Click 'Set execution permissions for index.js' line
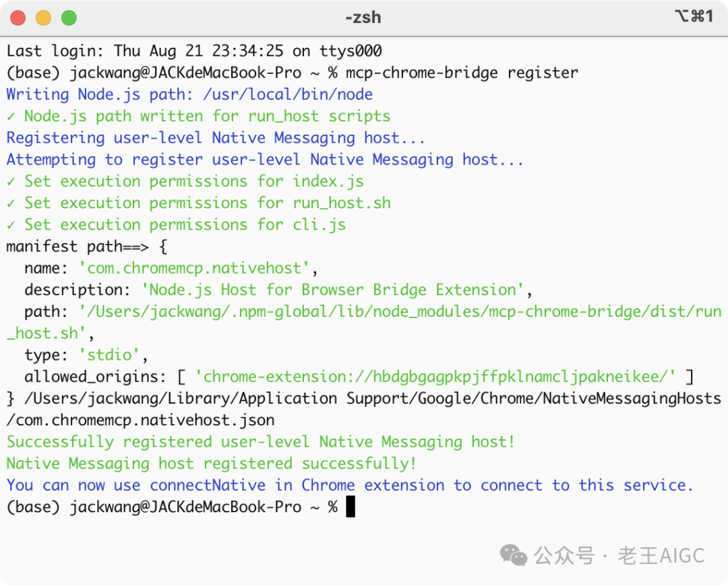Viewport: 728px width, 585px height. [185, 181]
